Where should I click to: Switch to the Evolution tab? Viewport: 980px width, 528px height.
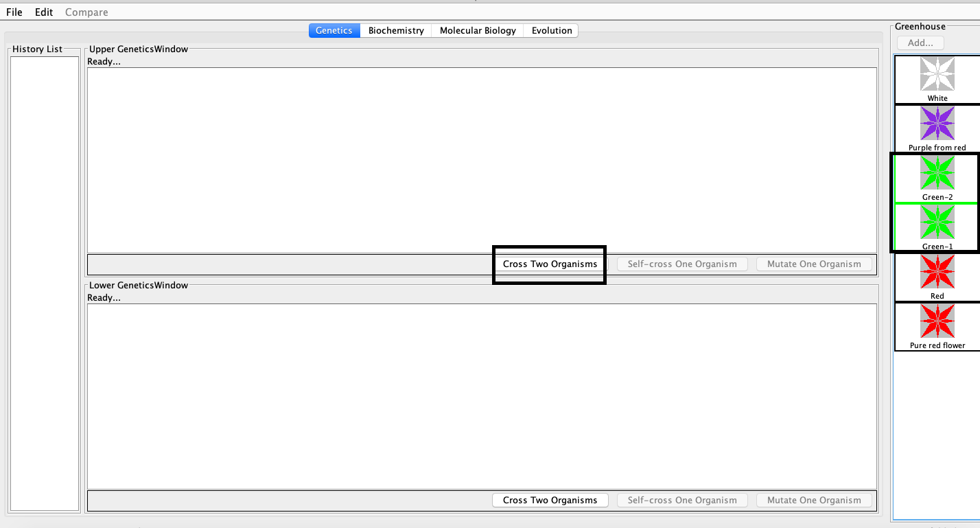coord(552,30)
